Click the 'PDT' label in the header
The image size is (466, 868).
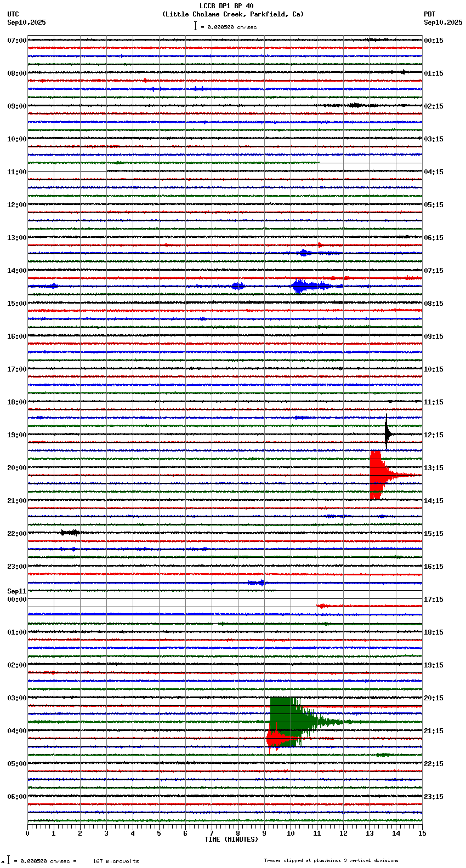[430, 14]
